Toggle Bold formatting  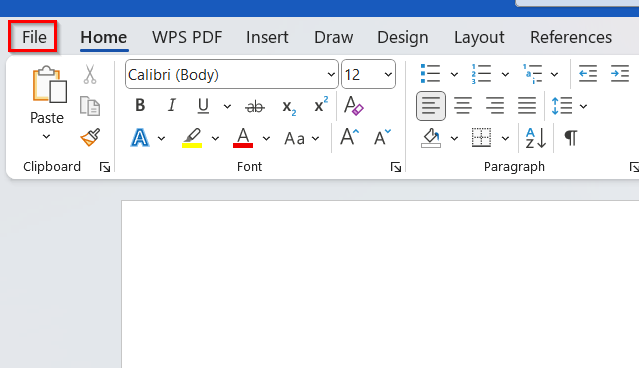[140, 106]
